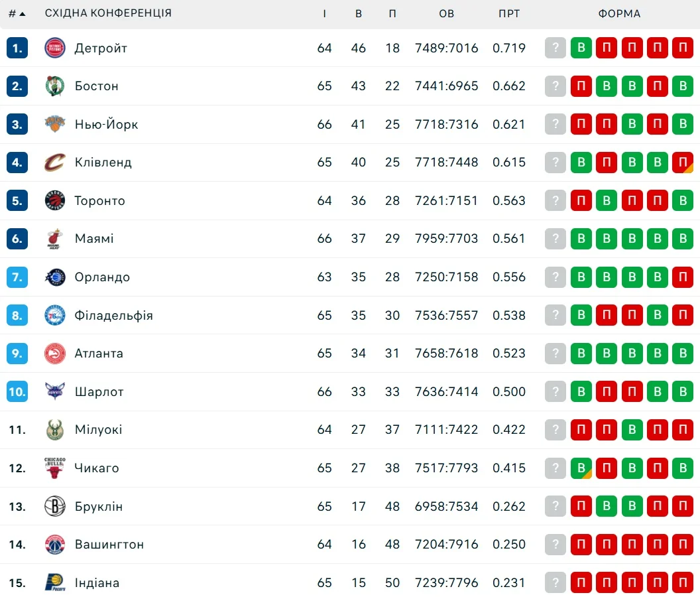This screenshot has width=700, height=597.
Task: Click Detroit's gray question mark form badge
Action: 555,48
